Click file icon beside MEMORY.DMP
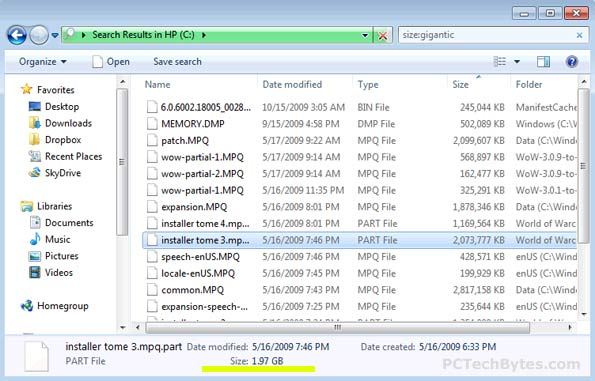Viewport: 595px width, 381px height. [152, 124]
